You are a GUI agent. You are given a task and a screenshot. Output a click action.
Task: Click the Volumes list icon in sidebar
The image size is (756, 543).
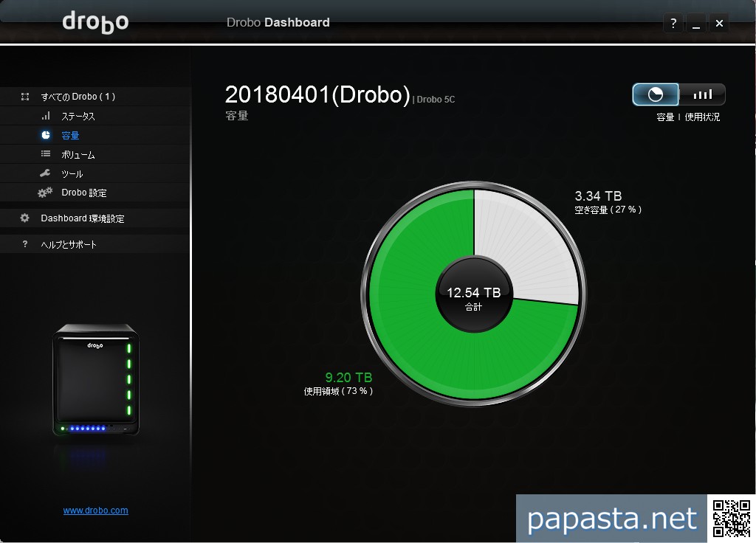tap(46, 154)
